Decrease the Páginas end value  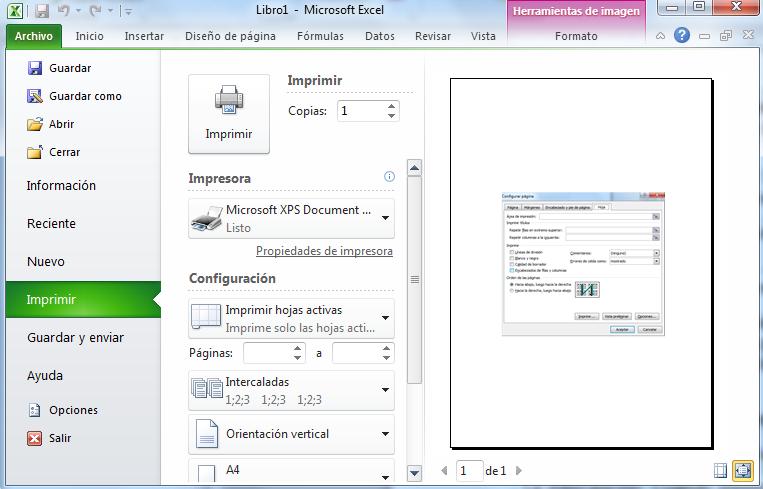[387, 358]
